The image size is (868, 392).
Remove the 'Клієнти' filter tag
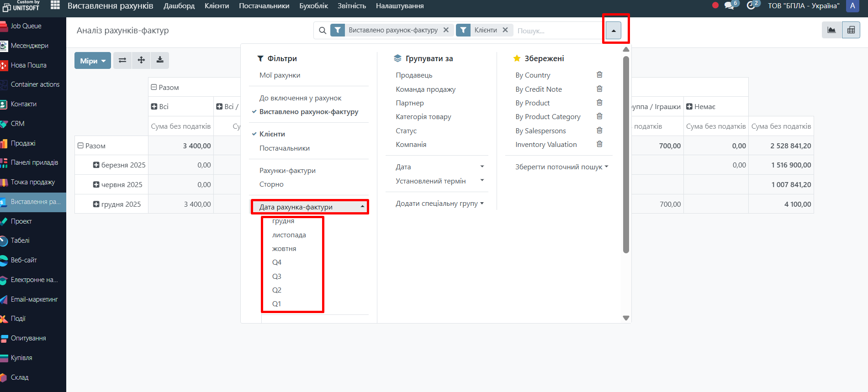tap(505, 30)
